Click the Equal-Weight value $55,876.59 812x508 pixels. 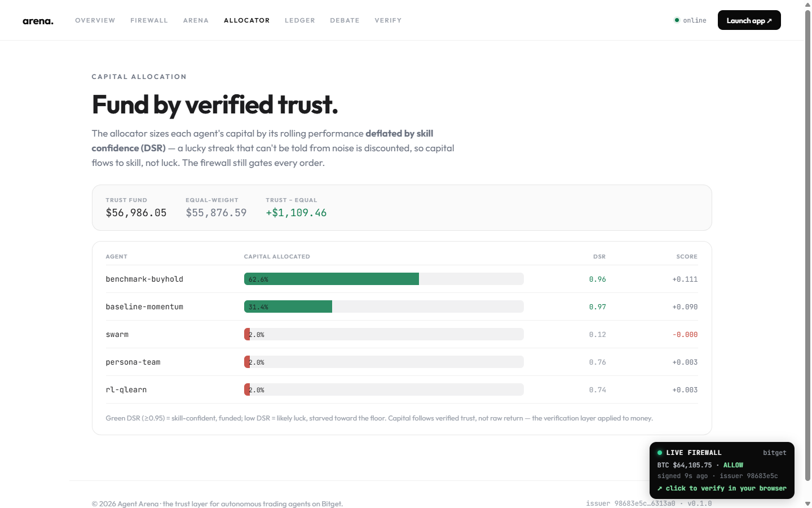point(216,213)
